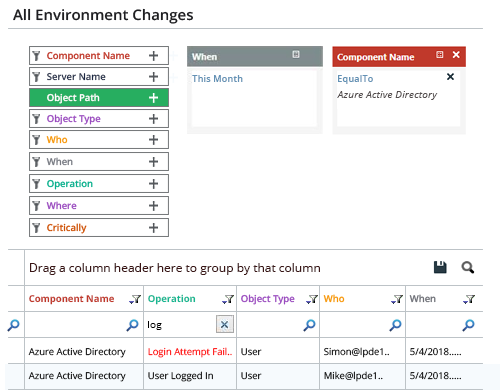Expand the When filter panel icon
Screen dimensions: 500x390
296,54
